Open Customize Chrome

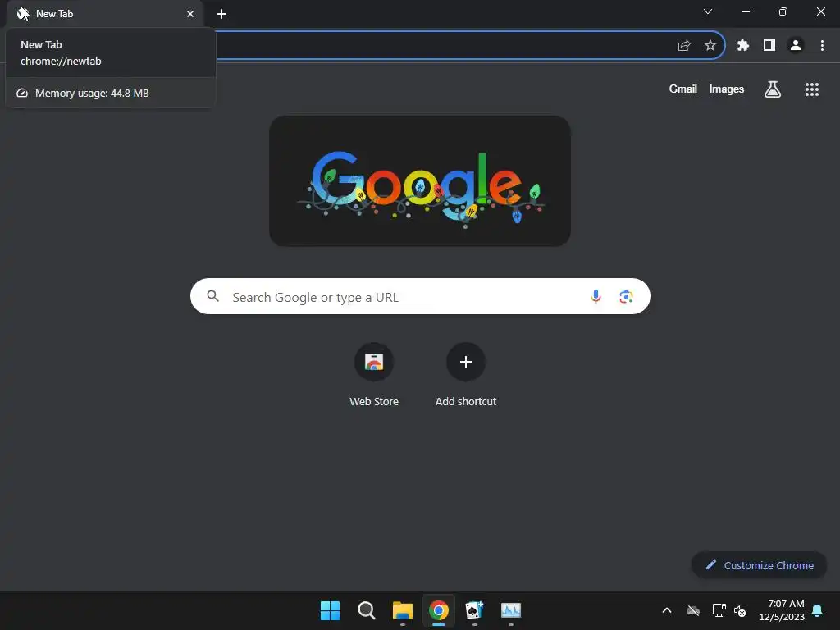click(759, 565)
